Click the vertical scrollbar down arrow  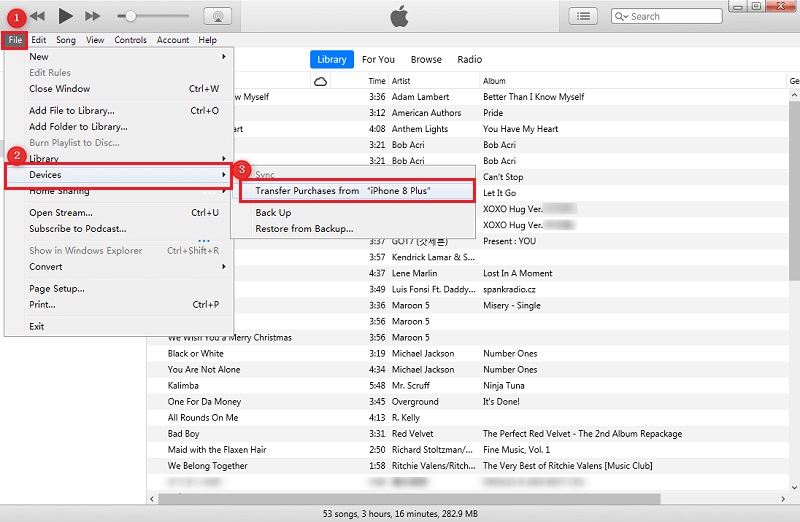(x=794, y=488)
